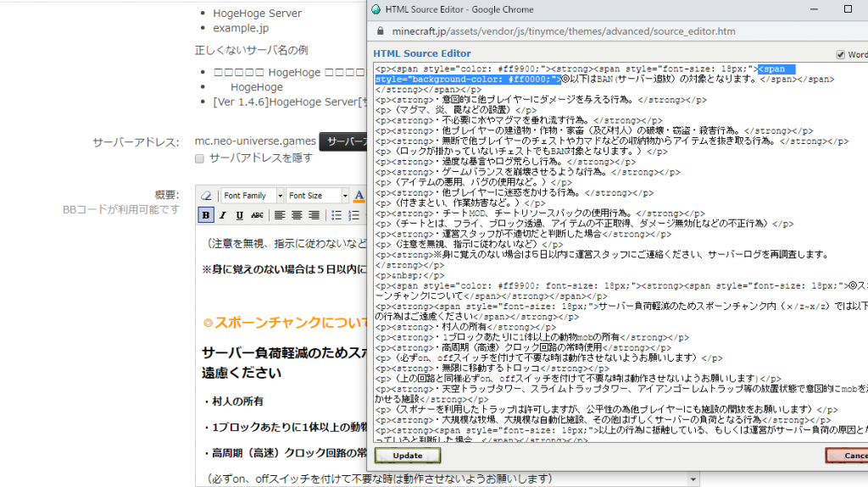Pick the text color A swatch
Viewport: 868px width, 487px height.
(x=359, y=196)
